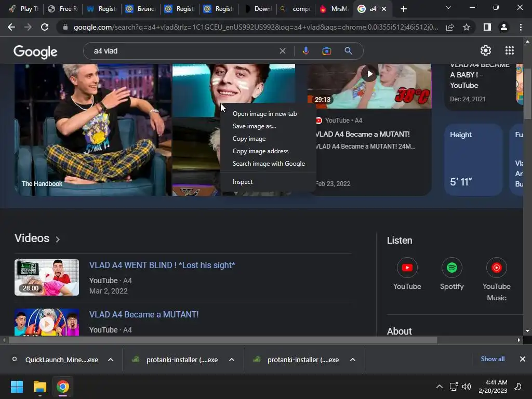The image size is (532, 399).
Task: Run the search with the magnifier icon
Action: click(x=348, y=51)
